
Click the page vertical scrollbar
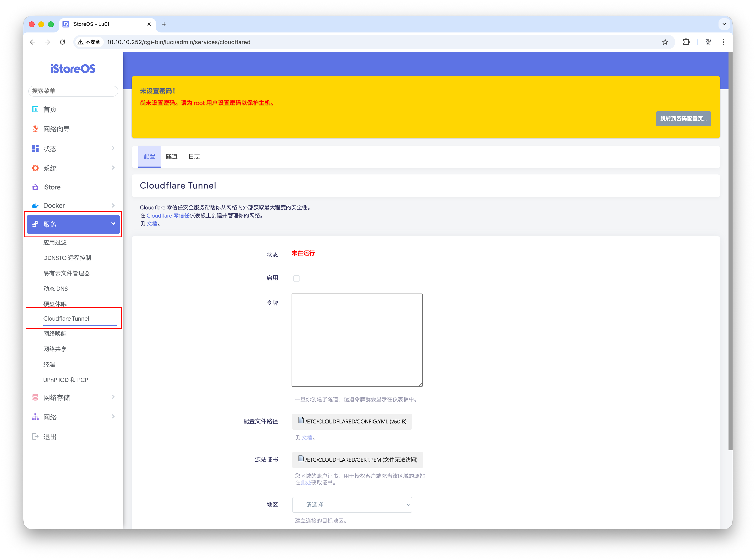tap(730, 251)
